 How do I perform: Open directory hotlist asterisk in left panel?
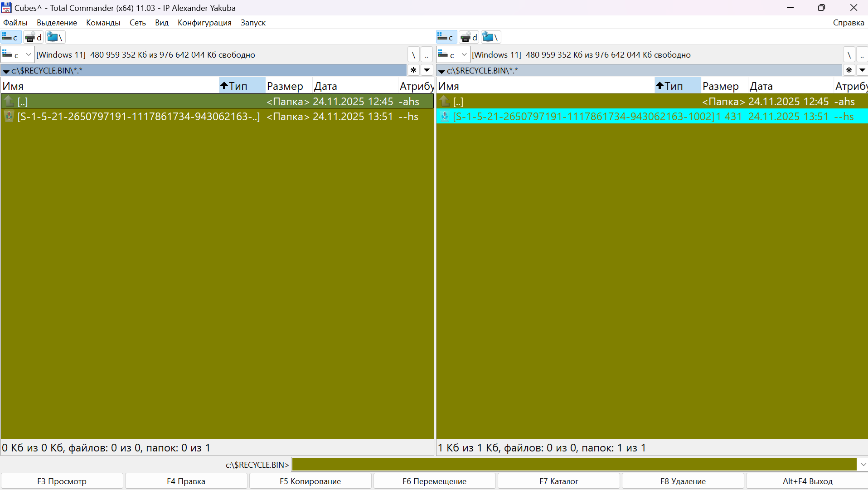413,70
